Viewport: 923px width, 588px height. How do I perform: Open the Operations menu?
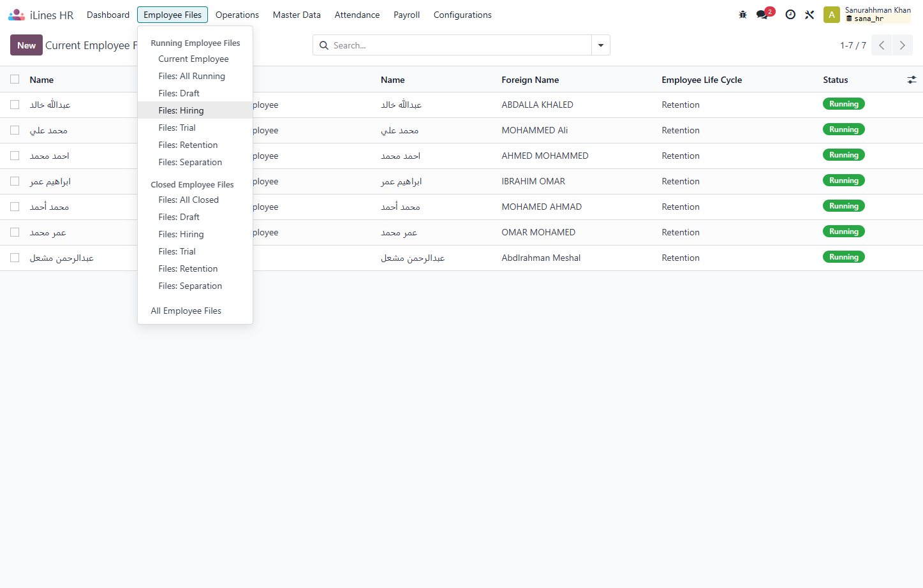[237, 15]
